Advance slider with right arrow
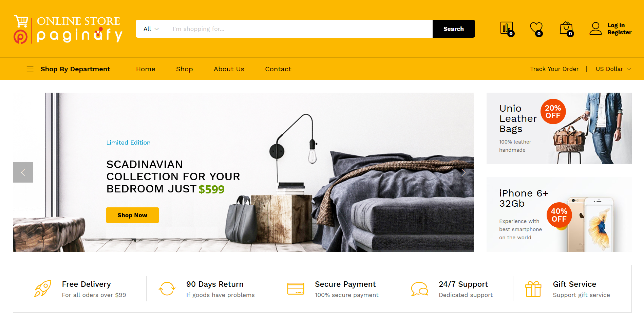The width and height of the screenshot is (644, 318). (463, 172)
